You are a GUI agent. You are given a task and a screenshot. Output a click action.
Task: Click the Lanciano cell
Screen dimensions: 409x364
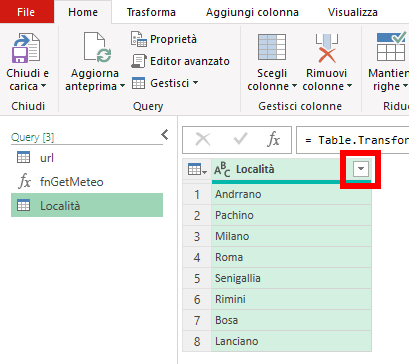(291, 341)
